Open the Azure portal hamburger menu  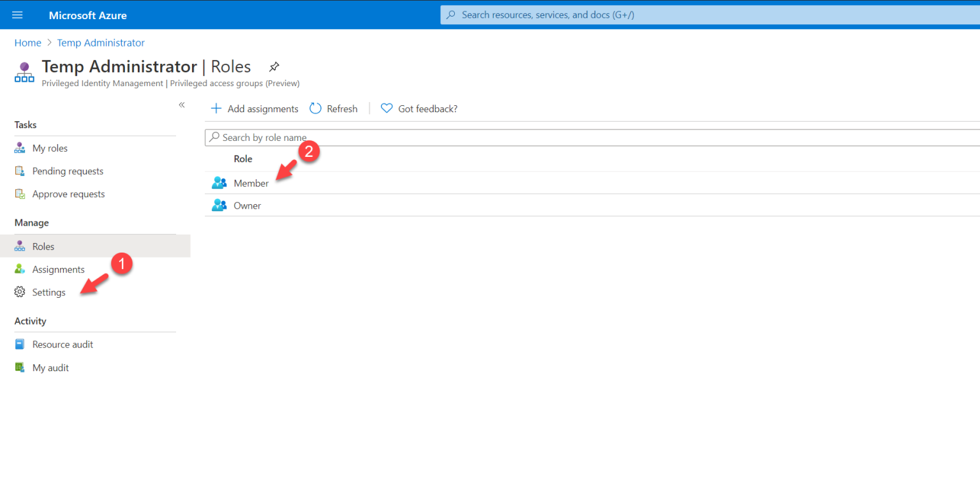(17, 14)
